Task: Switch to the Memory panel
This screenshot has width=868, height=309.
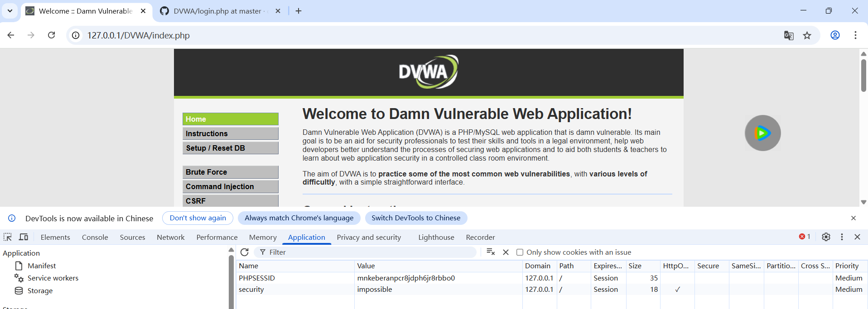Action: (263, 237)
